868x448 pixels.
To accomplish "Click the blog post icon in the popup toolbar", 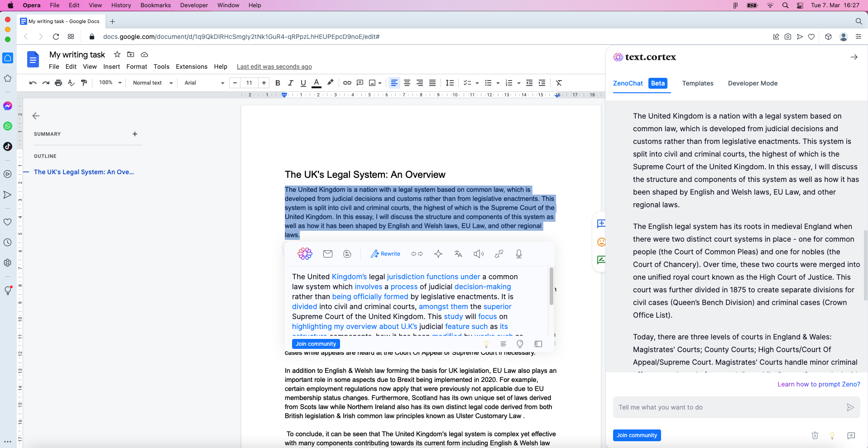I will pos(347,254).
